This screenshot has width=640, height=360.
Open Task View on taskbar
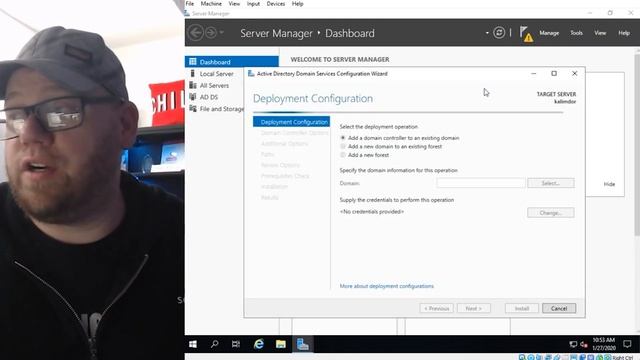click(x=236, y=344)
